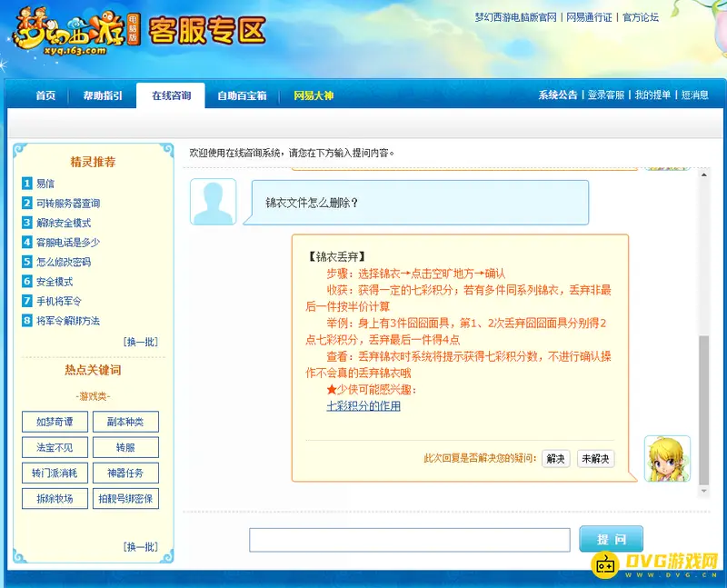
Task: Select the 在线咨询 tab
Action: point(171,95)
